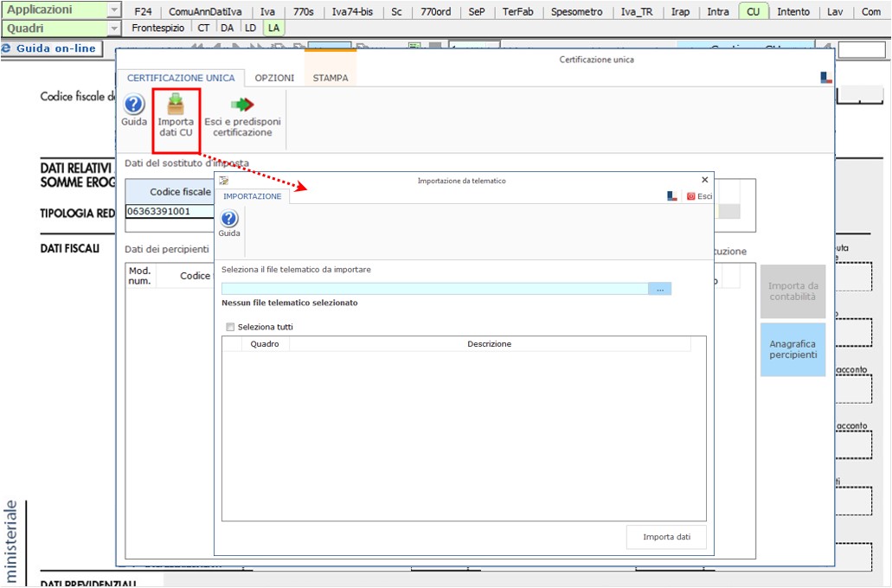Select the Iva application tab

(267, 11)
